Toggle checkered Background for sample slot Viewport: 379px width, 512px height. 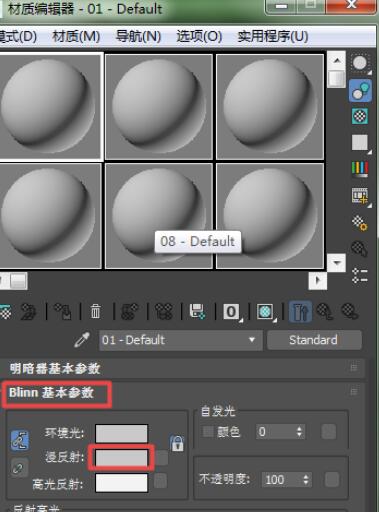[x=360, y=116]
